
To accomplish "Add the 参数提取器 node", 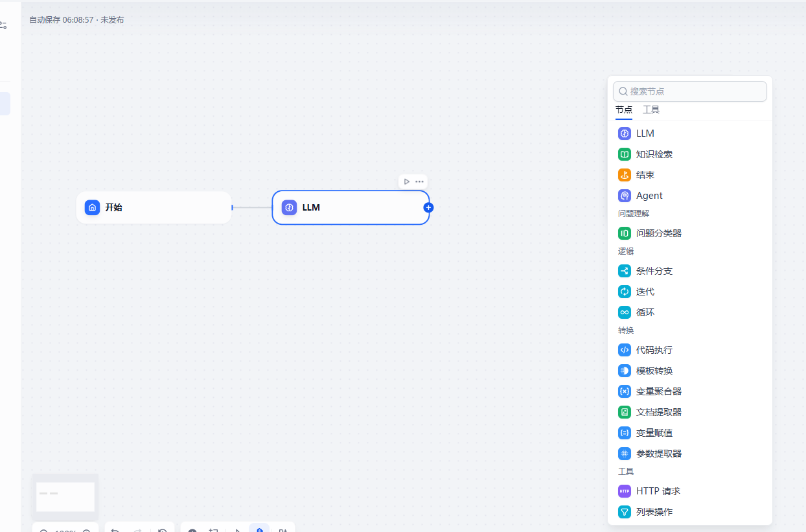I will (x=689, y=454).
